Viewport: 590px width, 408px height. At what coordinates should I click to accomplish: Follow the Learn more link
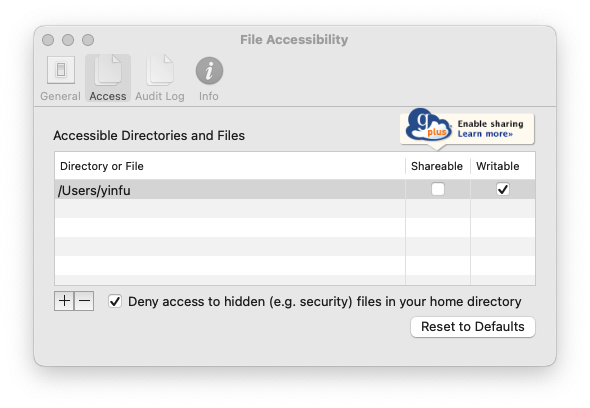[x=485, y=134]
